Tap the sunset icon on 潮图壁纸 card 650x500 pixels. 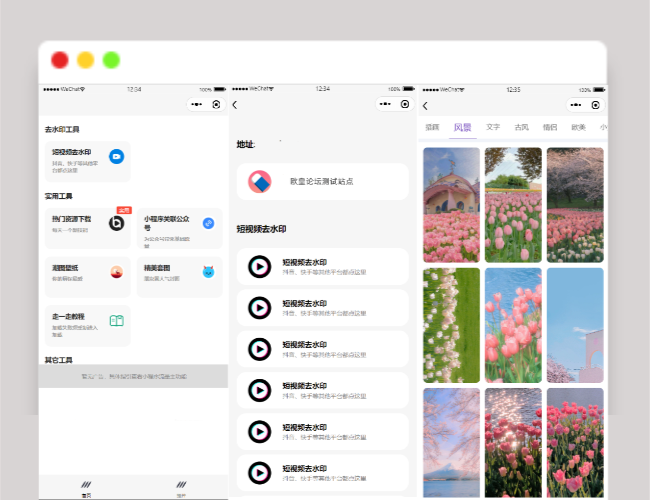click(116, 272)
